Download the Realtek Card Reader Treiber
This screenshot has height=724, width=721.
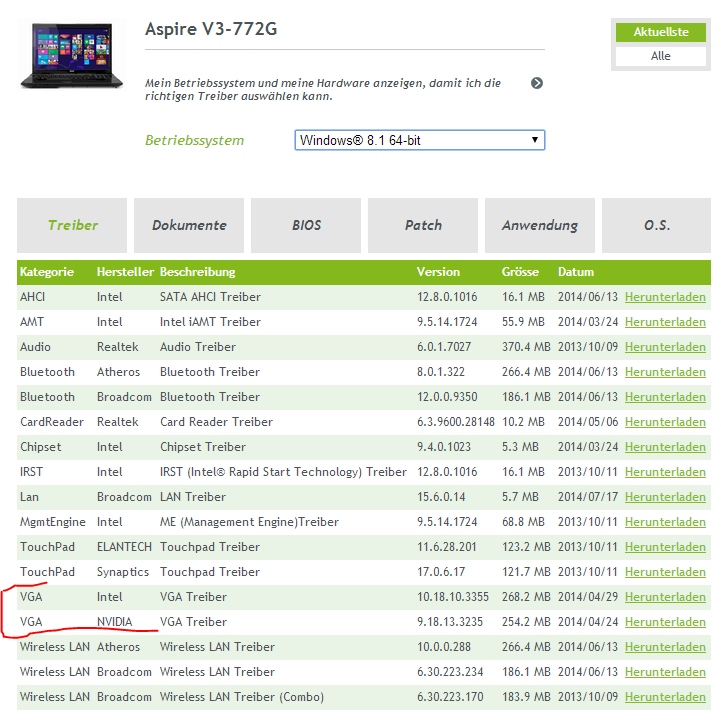click(x=665, y=422)
